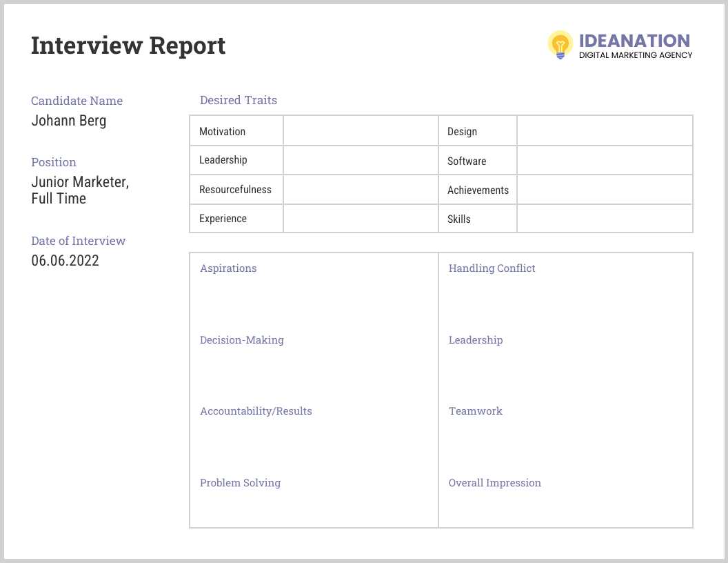Click the Software rating cell
Image resolution: width=728 pixels, height=563 pixels.
[605, 159]
